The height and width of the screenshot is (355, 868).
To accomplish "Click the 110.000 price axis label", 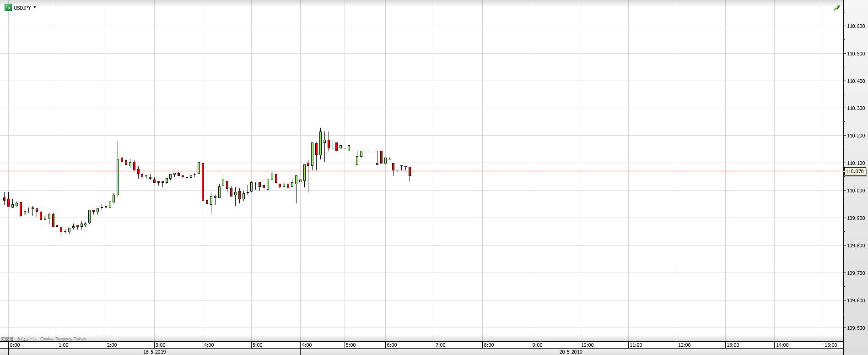I will point(856,191).
